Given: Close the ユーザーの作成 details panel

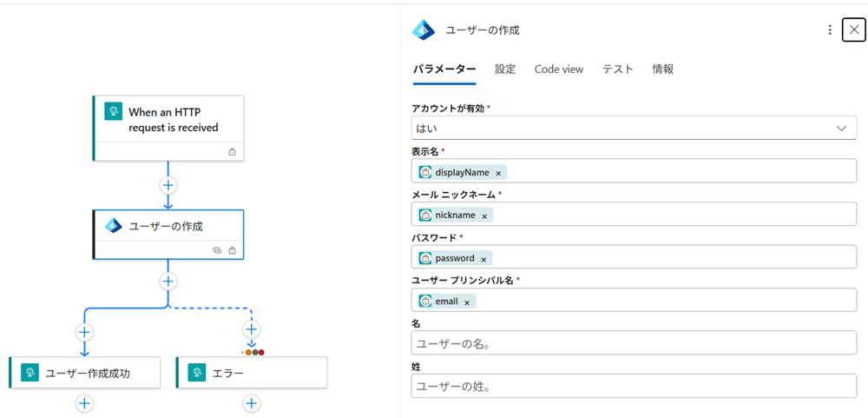Looking at the screenshot, I should coord(854,30).
